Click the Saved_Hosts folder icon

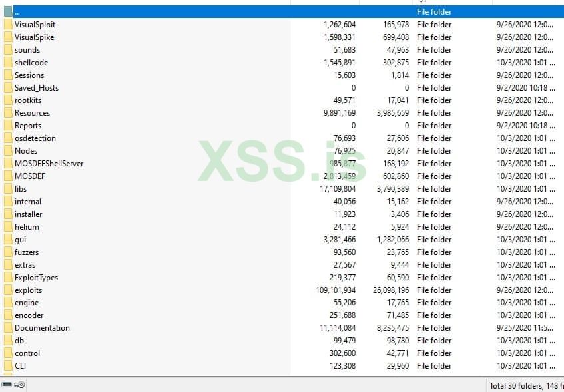8,87
